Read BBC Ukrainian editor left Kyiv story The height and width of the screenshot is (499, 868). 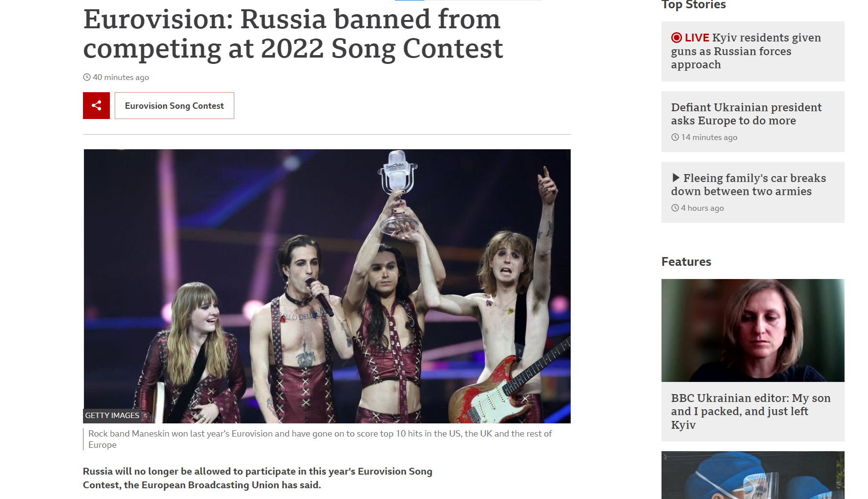coord(751,411)
